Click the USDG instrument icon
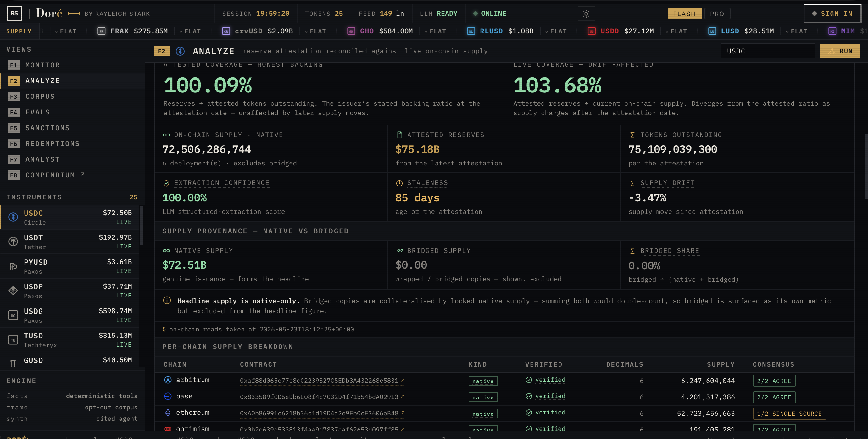This screenshot has height=439, width=868. click(13, 315)
